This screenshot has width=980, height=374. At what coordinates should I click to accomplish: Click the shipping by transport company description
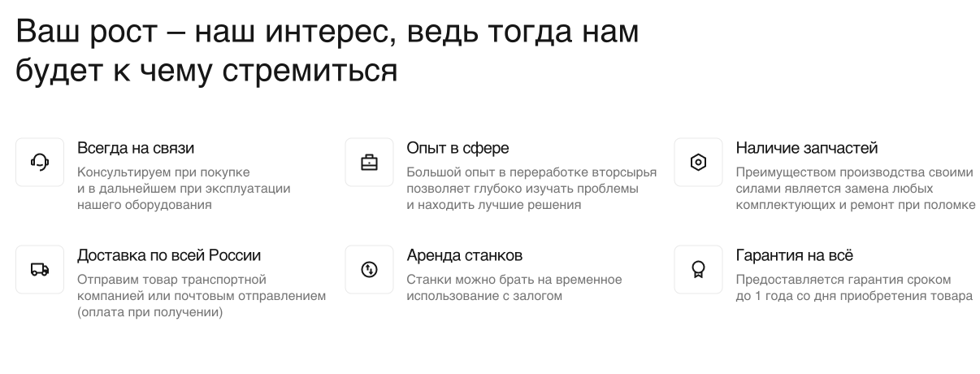click(202, 288)
